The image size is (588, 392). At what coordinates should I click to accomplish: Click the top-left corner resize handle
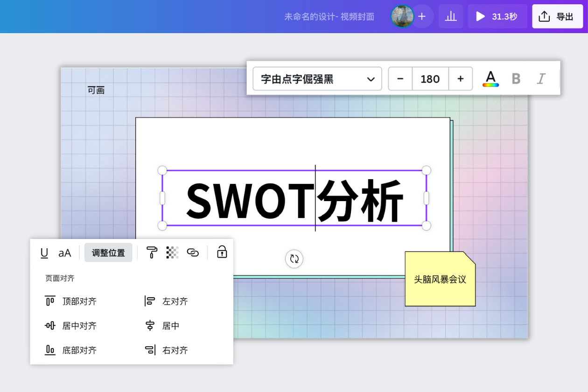(x=162, y=170)
